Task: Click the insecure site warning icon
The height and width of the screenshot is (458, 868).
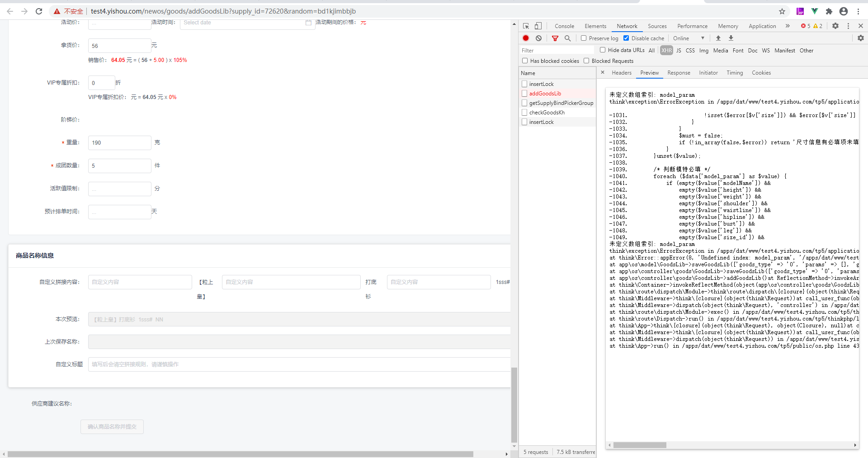Action: [x=57, y=11]
